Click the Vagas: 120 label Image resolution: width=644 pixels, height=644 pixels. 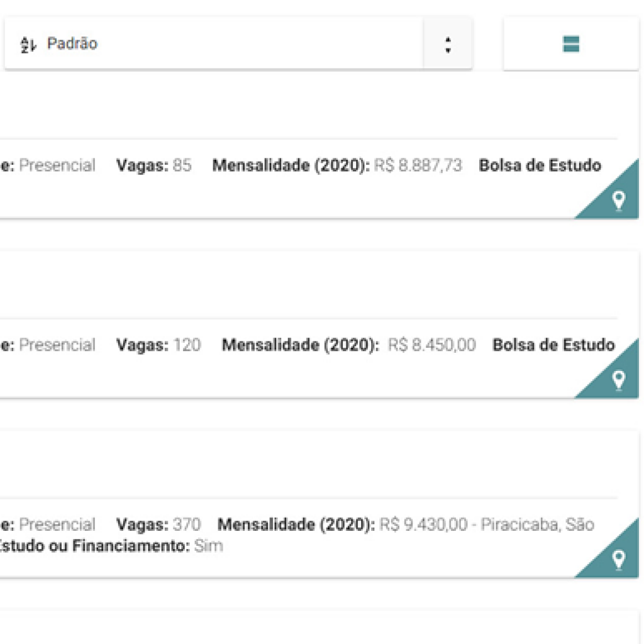tap(158, 345)
